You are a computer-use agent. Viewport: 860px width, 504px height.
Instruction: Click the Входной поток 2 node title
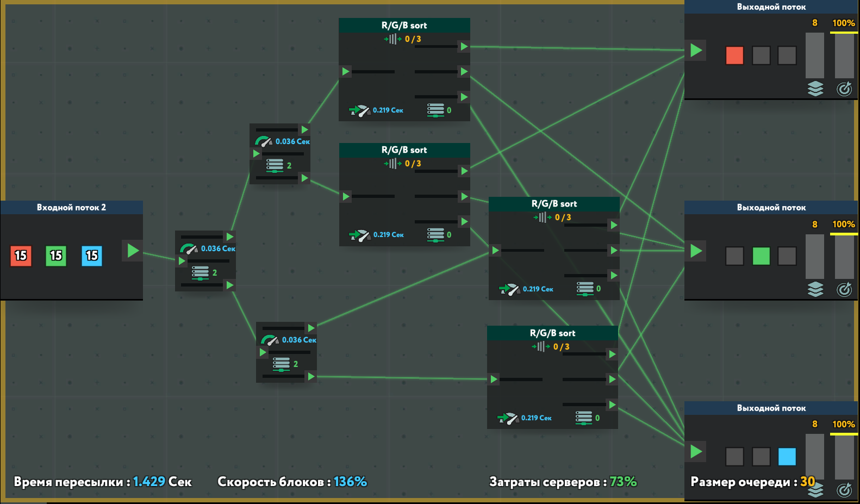71,207
